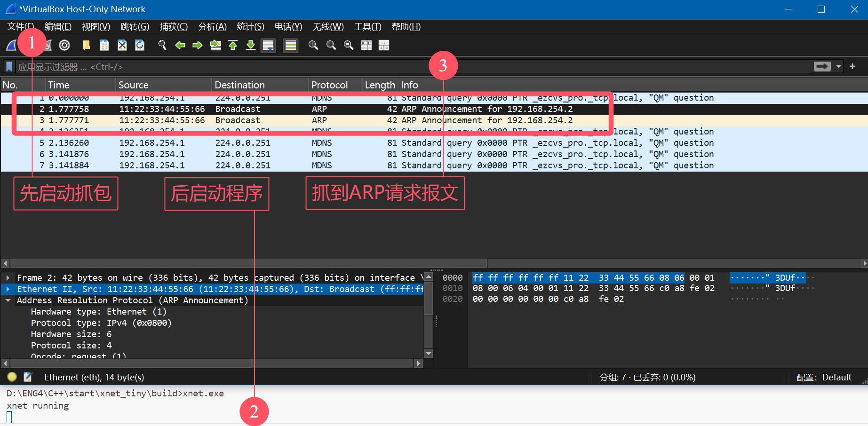Go to the first packet arrow icon
868x426 pixels.
coord(233,45)
